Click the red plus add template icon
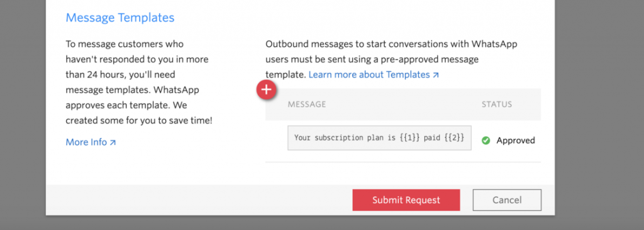 [267, 89]
